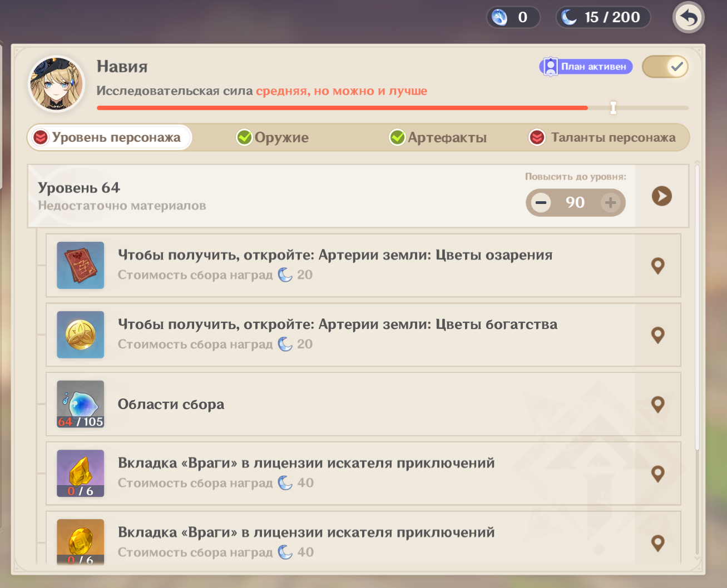Viewport: 727px width, 588px height.
Task: Select 'Артерии земли: Цветы богатства' row text
Action: point(438,325)
